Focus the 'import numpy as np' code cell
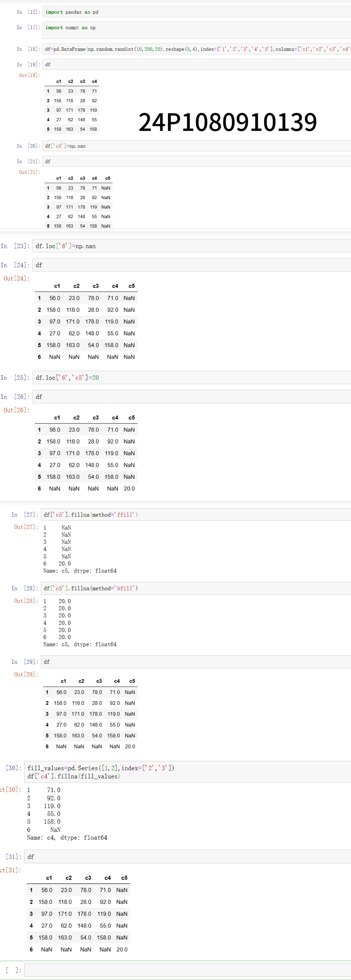The height and width of the screenshot is (980, 351). pyautogui.click(x=197, y=30)
